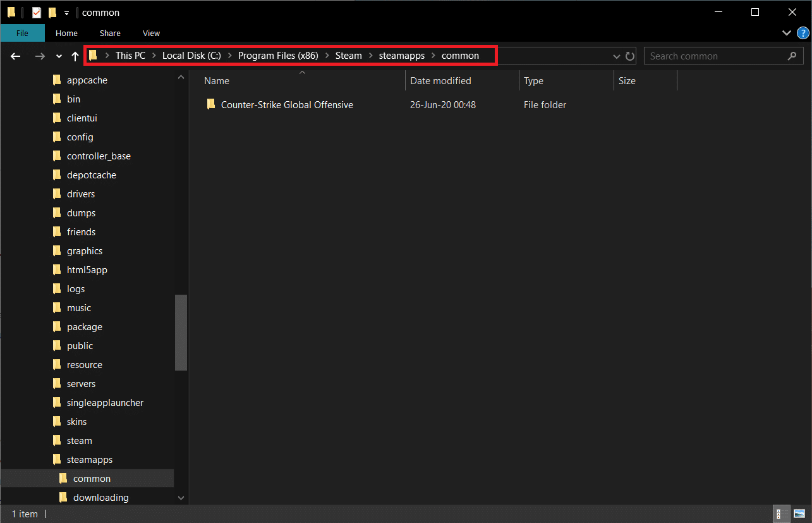Expand the ribbon with the chevron
Screen dimensions: 812x523
[786, 33]
